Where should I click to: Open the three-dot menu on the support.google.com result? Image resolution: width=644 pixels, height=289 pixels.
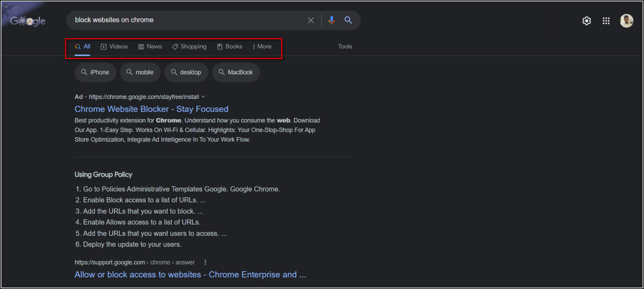pos(205,262)
